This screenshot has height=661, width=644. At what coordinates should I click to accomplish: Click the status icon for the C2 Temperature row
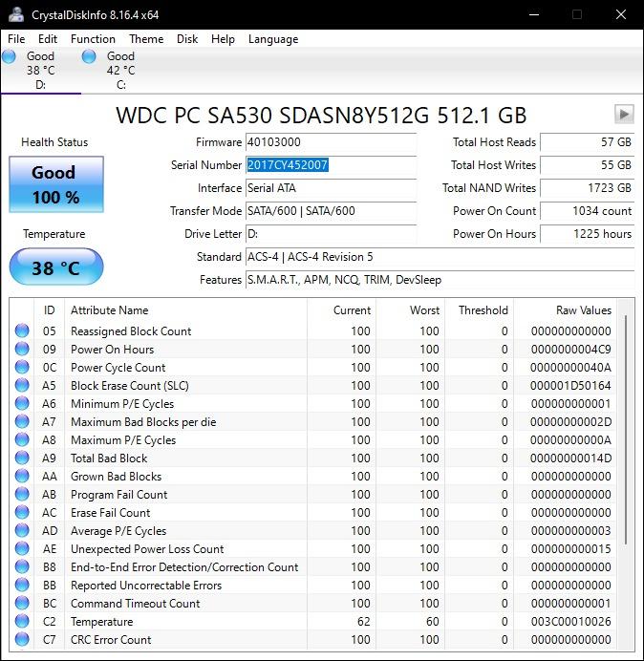pyautogui.click(x=22, y=621)
